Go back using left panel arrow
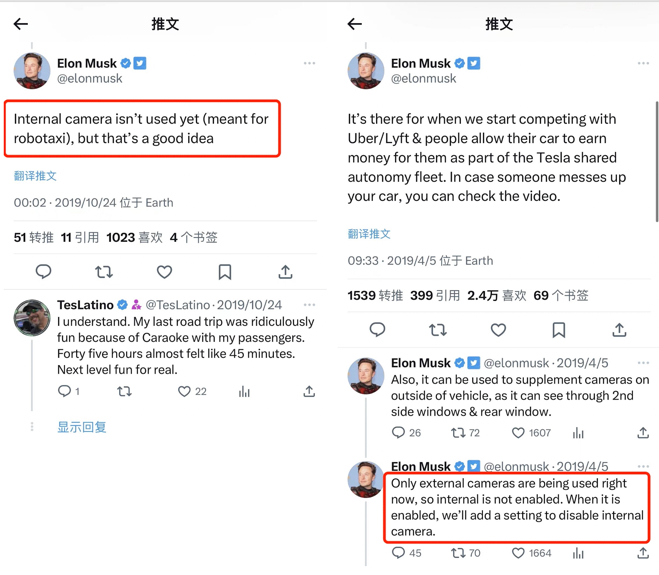This screenshot has height=575, width=659. click(21, 24)
